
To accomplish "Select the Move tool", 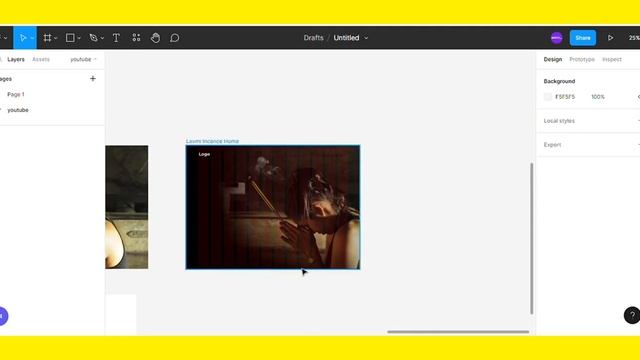I will [x=23, y=38].
